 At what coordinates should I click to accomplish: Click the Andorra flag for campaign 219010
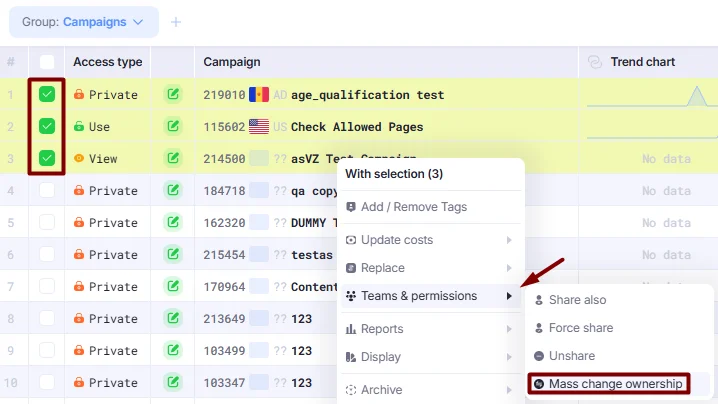point(259,94)
